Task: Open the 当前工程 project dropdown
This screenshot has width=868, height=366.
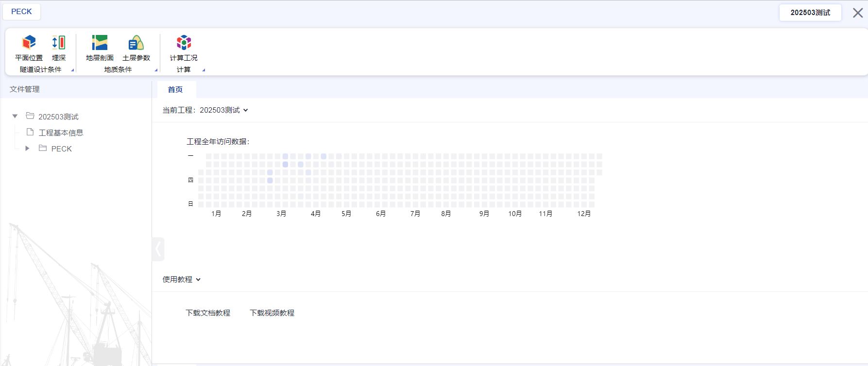Action: [245, 110]
